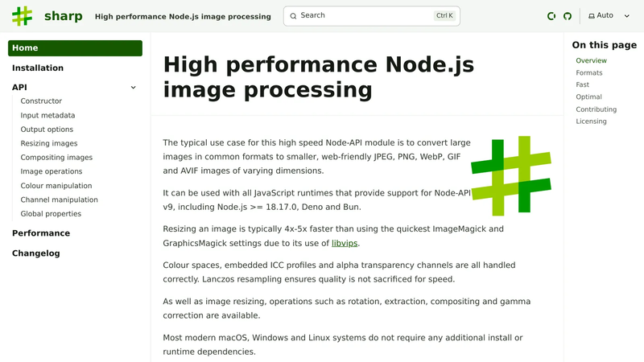Open the Auto theme dropdown
The width and height of the screenshot is (644, 362).
point(609,15)
